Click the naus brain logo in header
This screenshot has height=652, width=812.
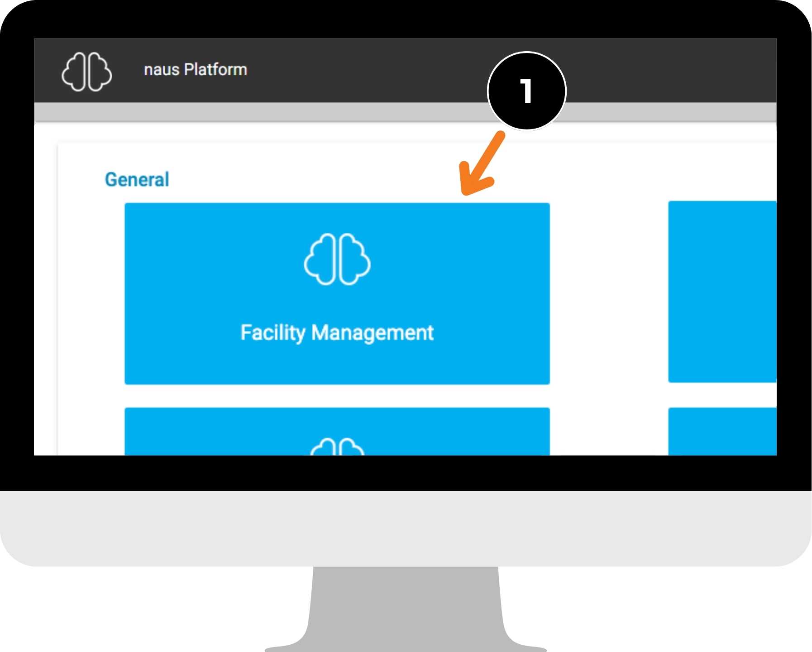pyautogui.click(x=86, y=72)
